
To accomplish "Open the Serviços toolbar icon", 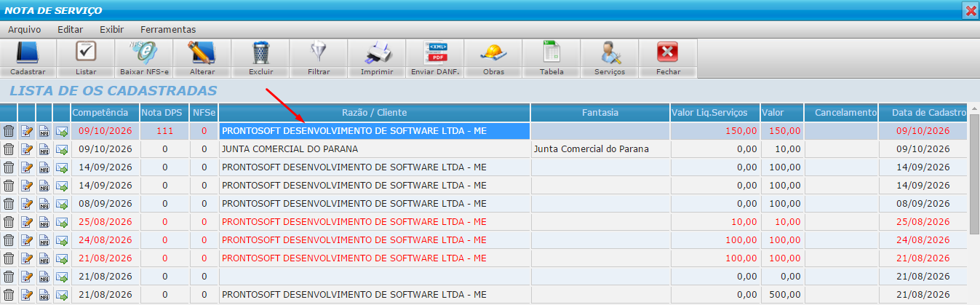I will tap(610, 58).
